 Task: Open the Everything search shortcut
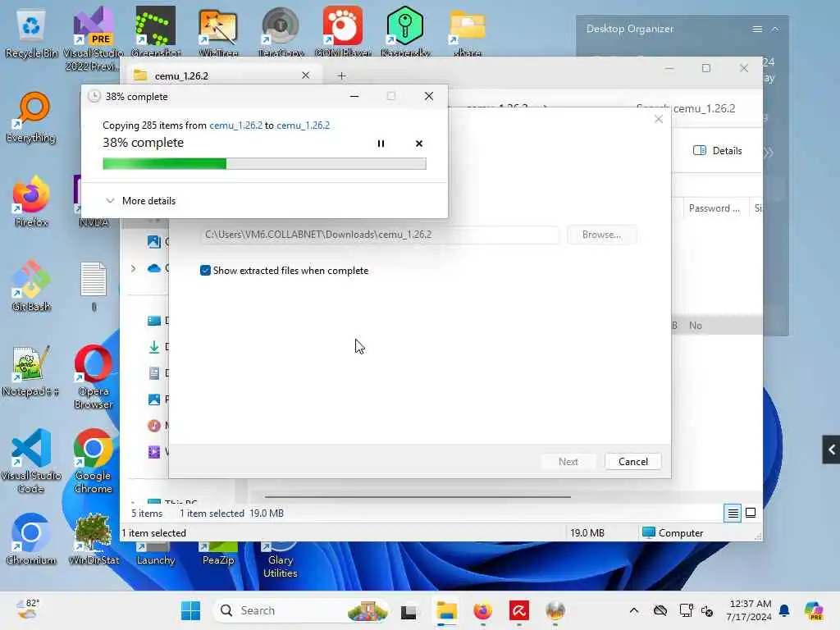31,118
